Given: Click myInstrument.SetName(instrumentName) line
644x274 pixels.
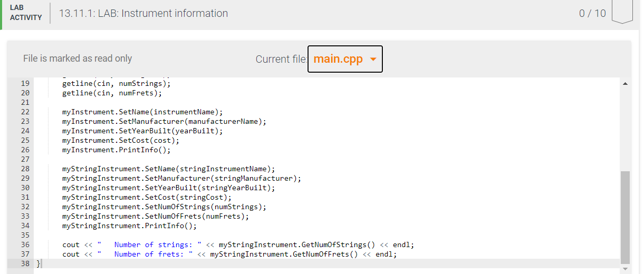Looking at the screenshot, I should pyautogui.click(x=142, y=112).
